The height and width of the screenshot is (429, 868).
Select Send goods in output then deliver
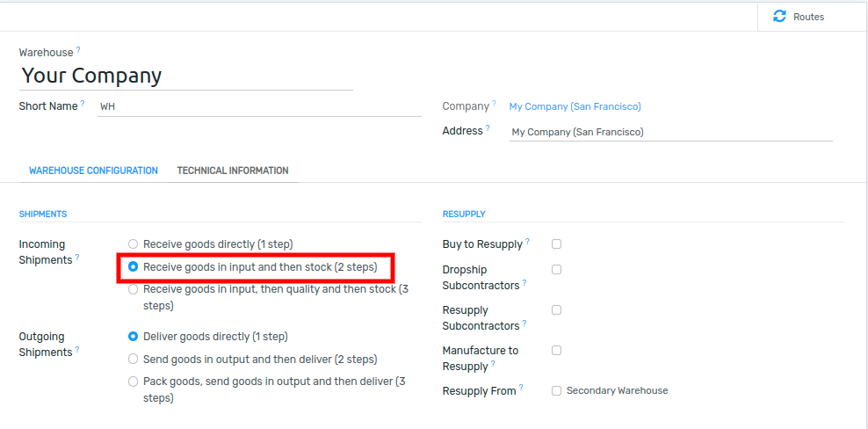[x=133, y=360]
